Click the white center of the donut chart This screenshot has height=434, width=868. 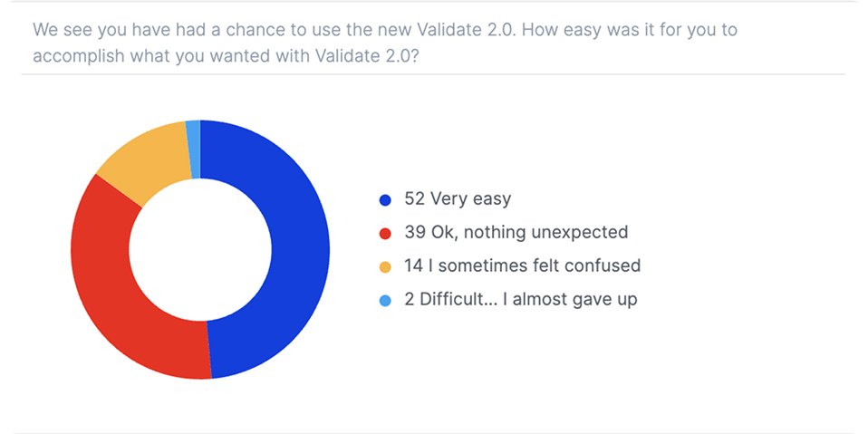200,248
